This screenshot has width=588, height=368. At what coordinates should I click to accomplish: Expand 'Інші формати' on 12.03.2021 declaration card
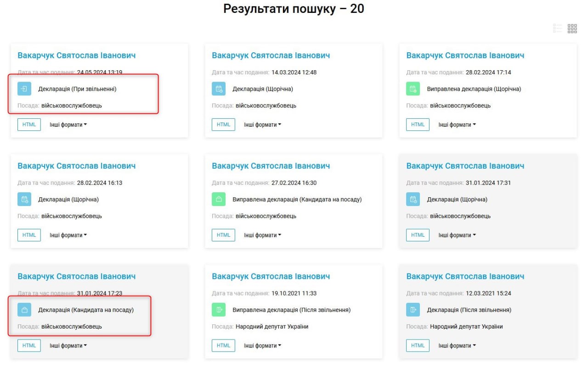click(457, 346)
